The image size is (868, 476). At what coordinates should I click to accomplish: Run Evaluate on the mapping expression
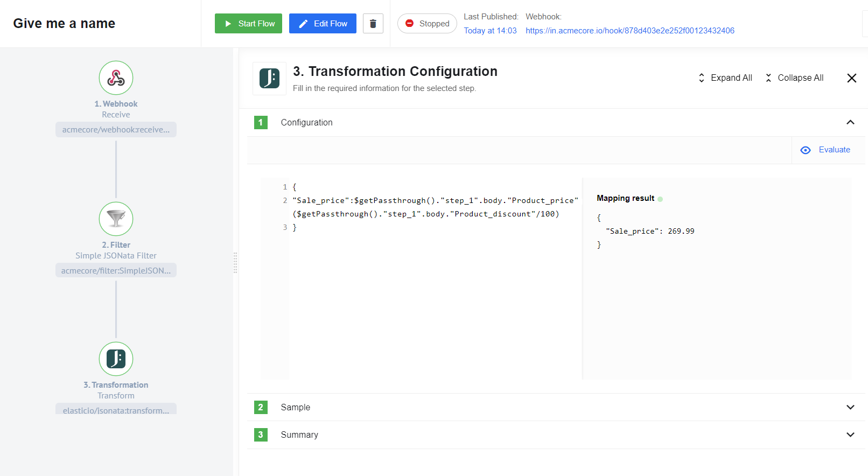(x=825, y=150)
